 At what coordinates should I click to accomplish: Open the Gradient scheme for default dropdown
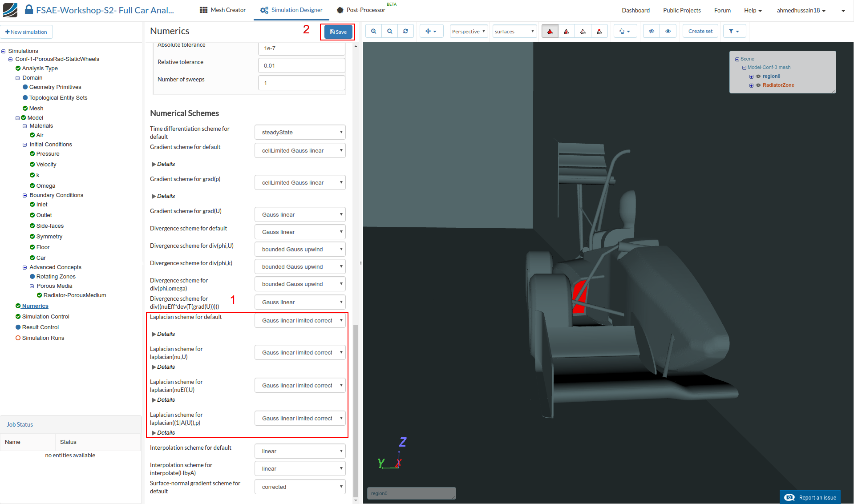click(x=300, y=150)
